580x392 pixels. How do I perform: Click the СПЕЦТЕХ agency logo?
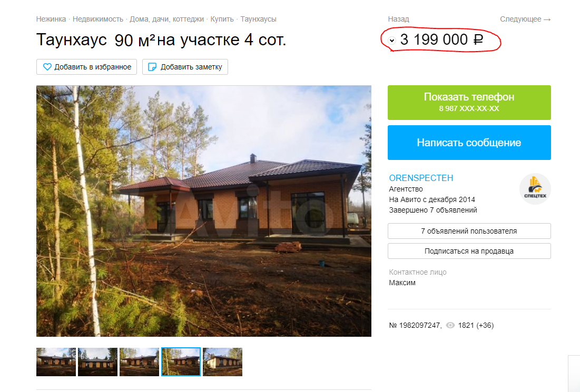pyautogui.click(x=535, y=189)
